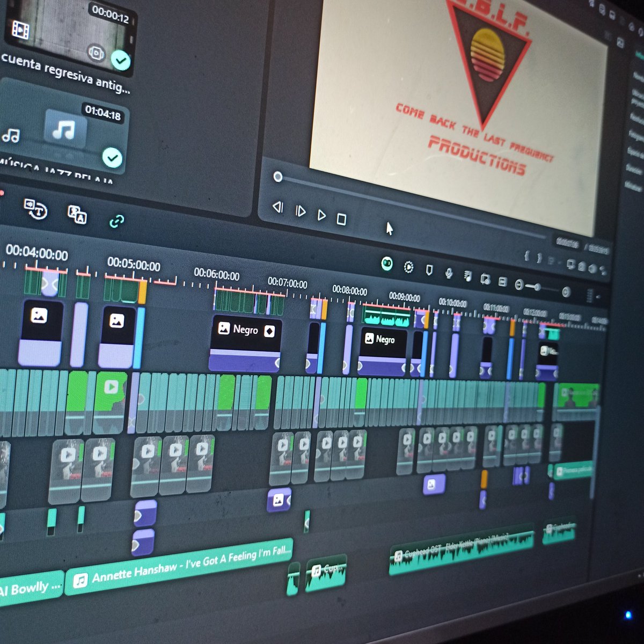The height and width of the screenshot is (644, 644).
Task: Open the audio mixer music-note icon
Action: [x=467, y=276]
